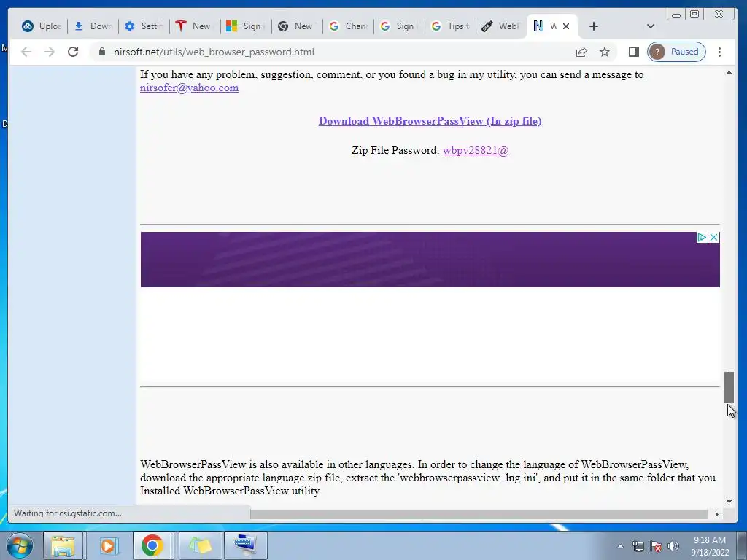747x560 pixels.
Task: Click the vertical scrollbar thumb
Action: tap(729, 387)
